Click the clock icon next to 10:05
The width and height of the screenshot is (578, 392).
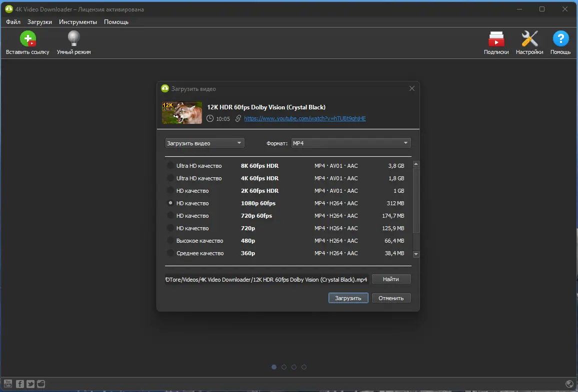coord(209,118)
